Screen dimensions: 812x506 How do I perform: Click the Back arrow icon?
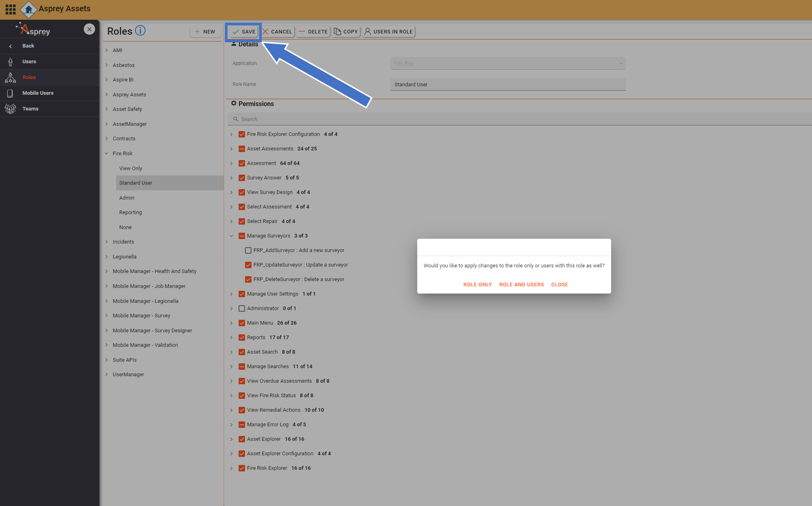pyautogui.click(x=11, y=46)
